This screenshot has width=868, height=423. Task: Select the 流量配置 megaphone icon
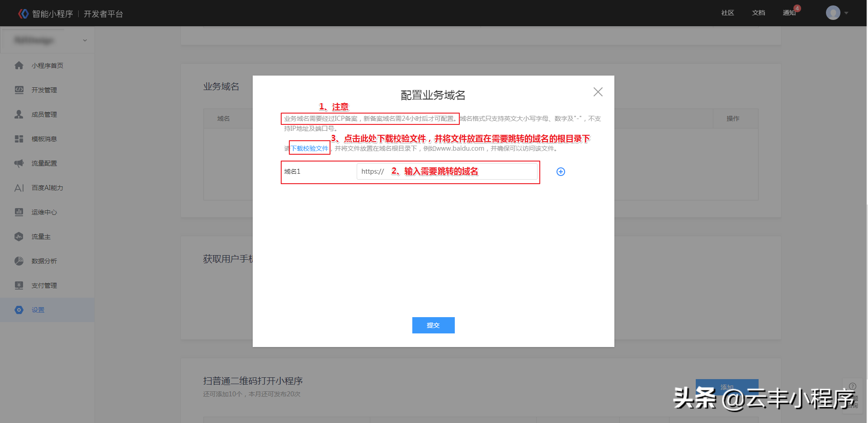point(19,163)
